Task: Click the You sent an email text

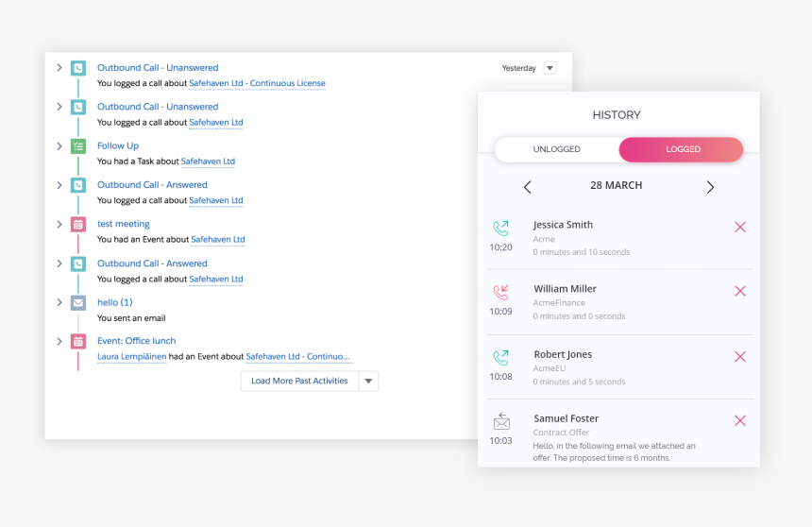Action: click(131, 318)
